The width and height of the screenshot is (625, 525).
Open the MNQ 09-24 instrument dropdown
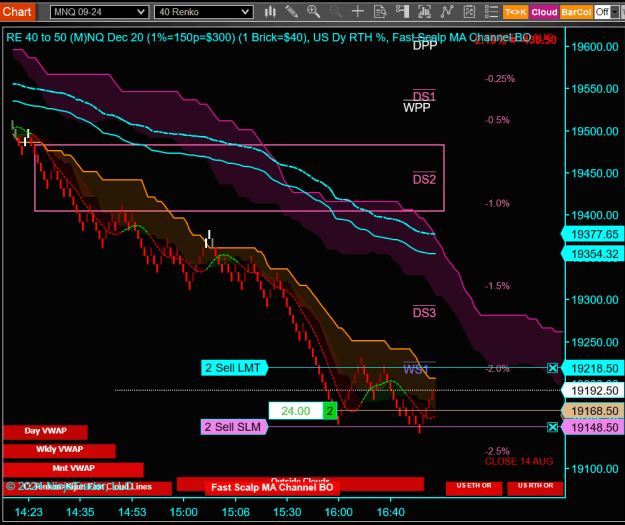[x=100, y=12]
